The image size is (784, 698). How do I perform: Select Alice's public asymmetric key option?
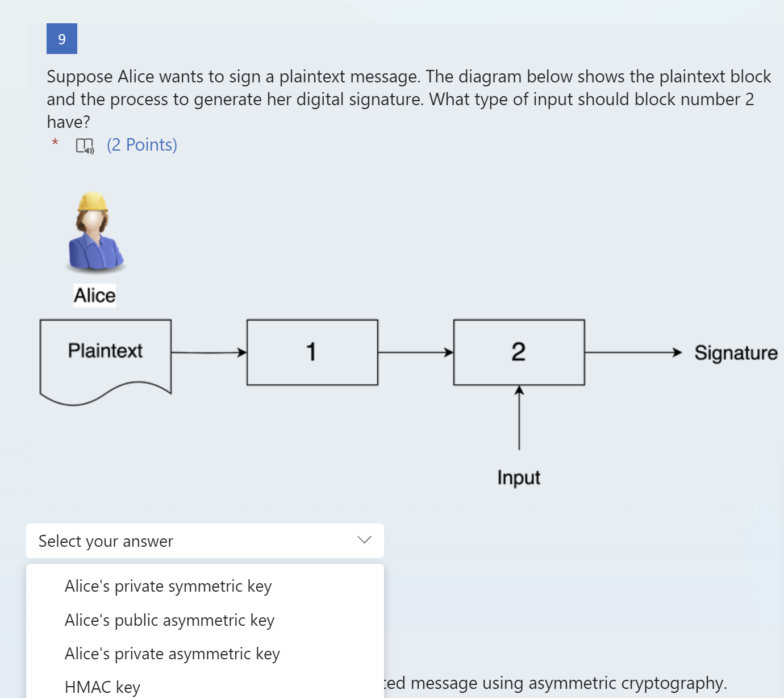point(169,620)
